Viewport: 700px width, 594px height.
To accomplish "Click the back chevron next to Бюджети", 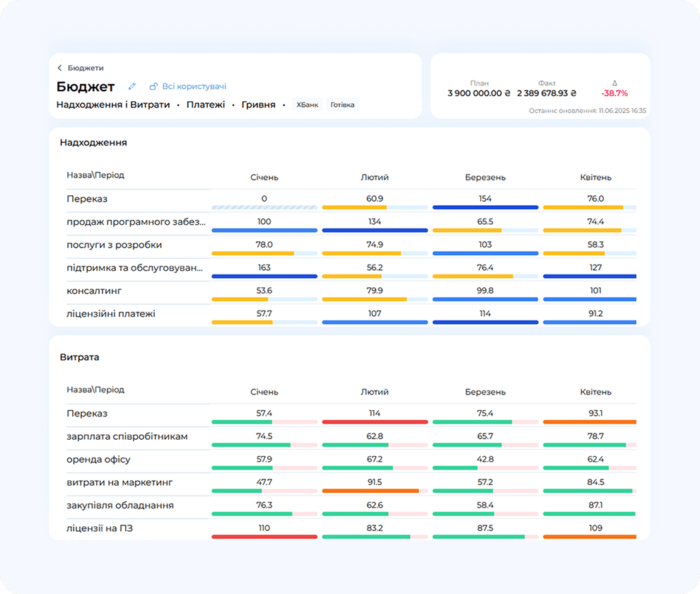I will click(60, 69).
